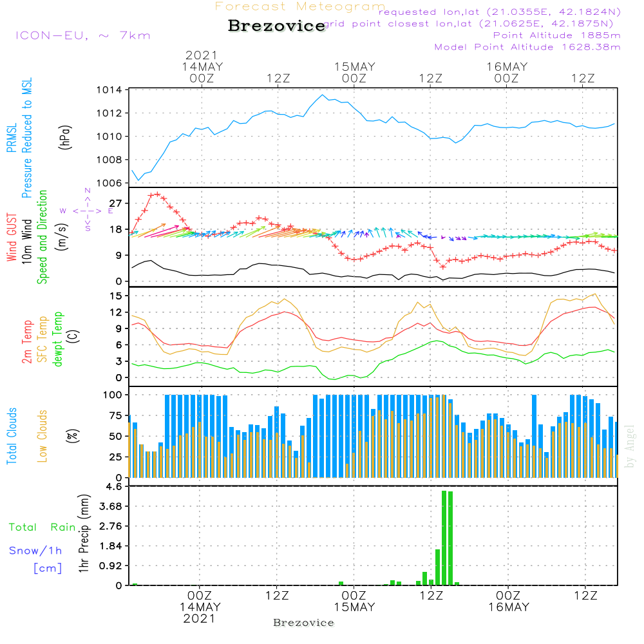Click the pressure curve maximum peak
This screenshot has width=644, height=644.
[323, 95]
